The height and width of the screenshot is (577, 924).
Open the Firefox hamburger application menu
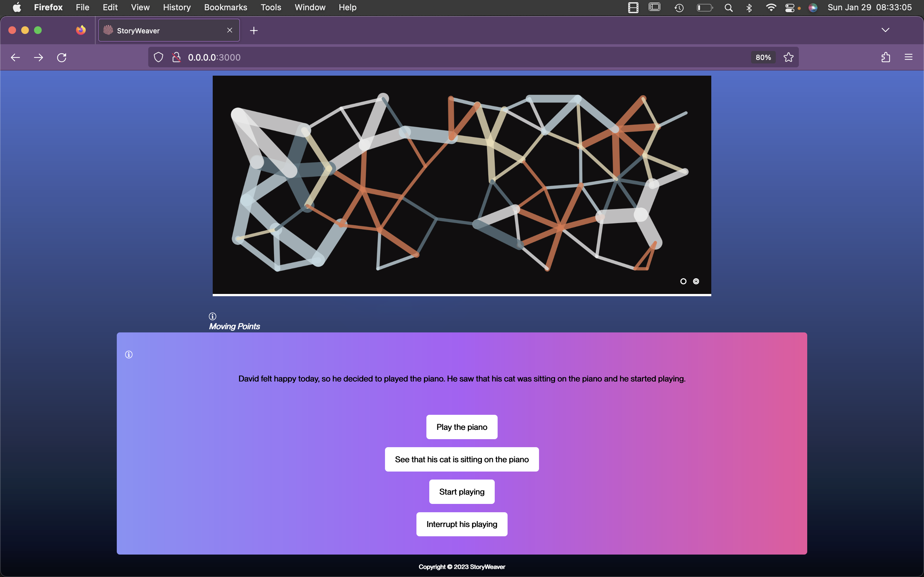[908, 57]
